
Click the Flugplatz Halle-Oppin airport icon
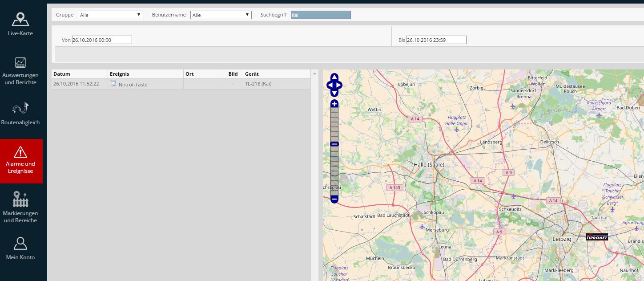click(457, 130)
